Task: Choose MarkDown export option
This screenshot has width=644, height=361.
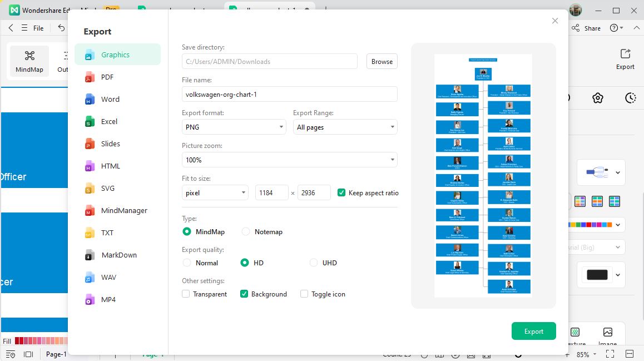Action: pos(117,255)
